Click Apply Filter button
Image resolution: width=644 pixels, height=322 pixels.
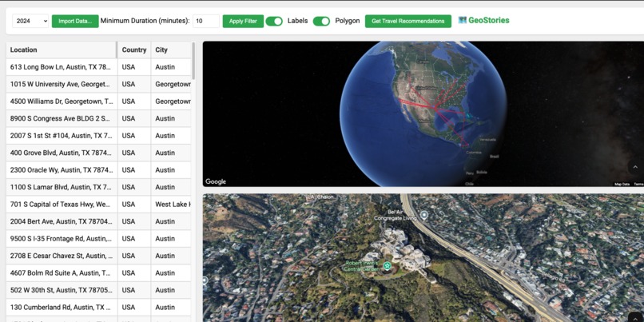pyautogui.click(x=243, y=21)
